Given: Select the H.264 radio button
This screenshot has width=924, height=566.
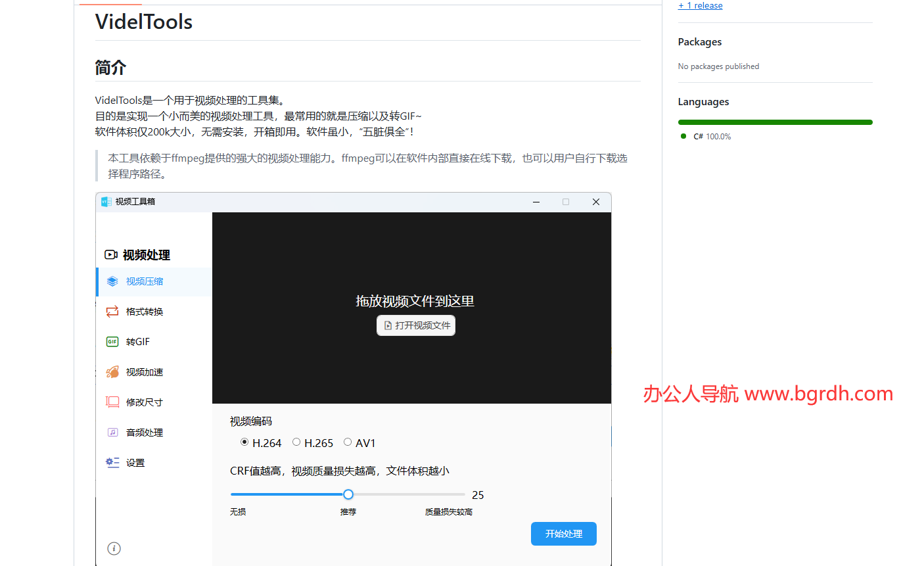Looking at the screenshot, I should tap(244, 442).
